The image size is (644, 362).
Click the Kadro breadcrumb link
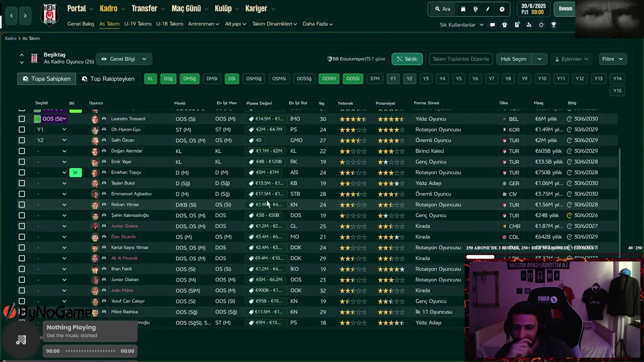coord(11,39)
